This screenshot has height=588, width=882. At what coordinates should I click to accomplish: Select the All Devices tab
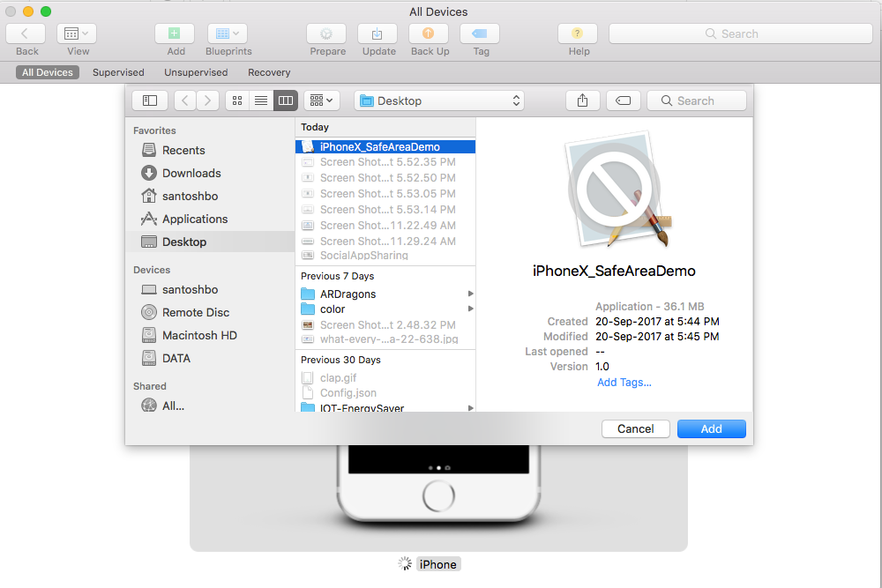point(48,72)
